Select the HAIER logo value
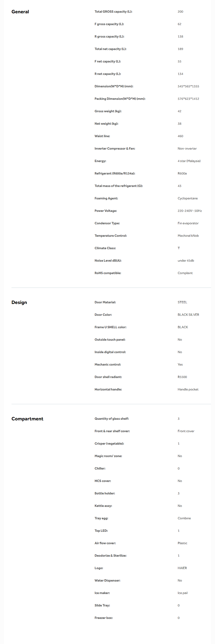The image size is (215, 644). point(182,568)
